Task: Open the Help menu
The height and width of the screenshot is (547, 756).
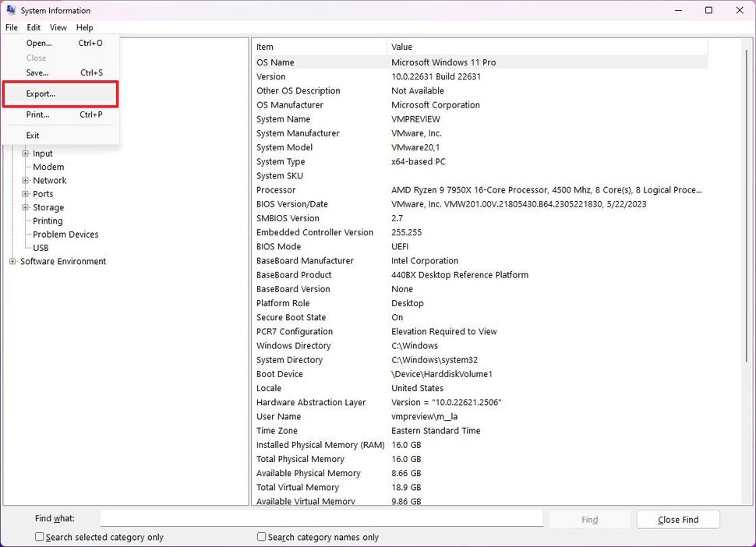Action: point(84,27)
